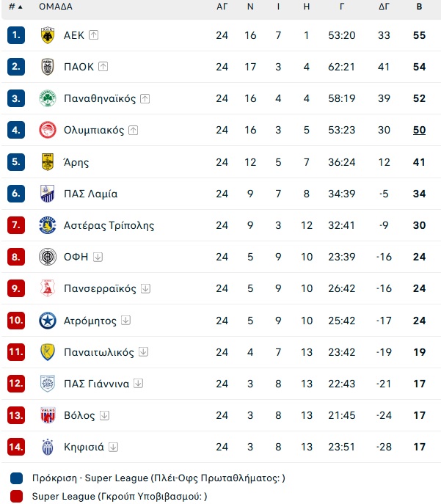Sort standings by ΟΜΑΔΑ column header

pos(56,7)
